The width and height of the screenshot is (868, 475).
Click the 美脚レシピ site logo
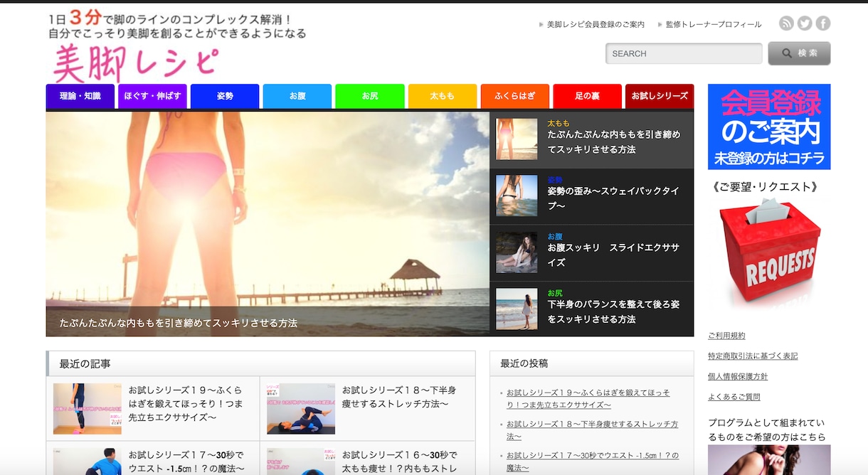click(135, 63)
